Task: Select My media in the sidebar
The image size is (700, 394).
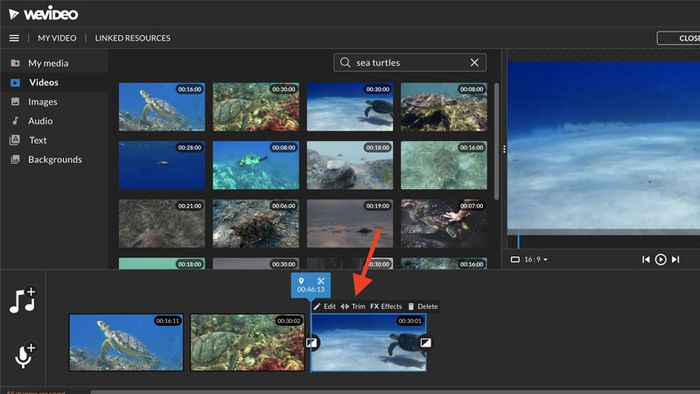Action: 48,63
